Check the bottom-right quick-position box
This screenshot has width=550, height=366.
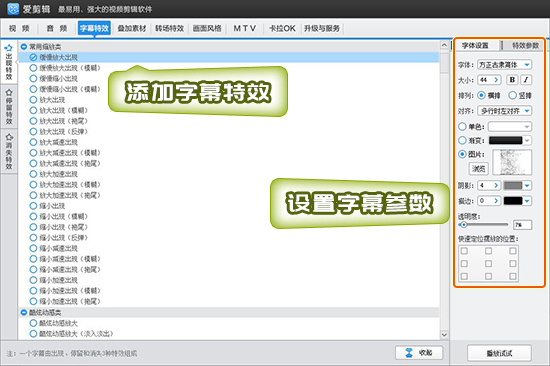point(512,276)
